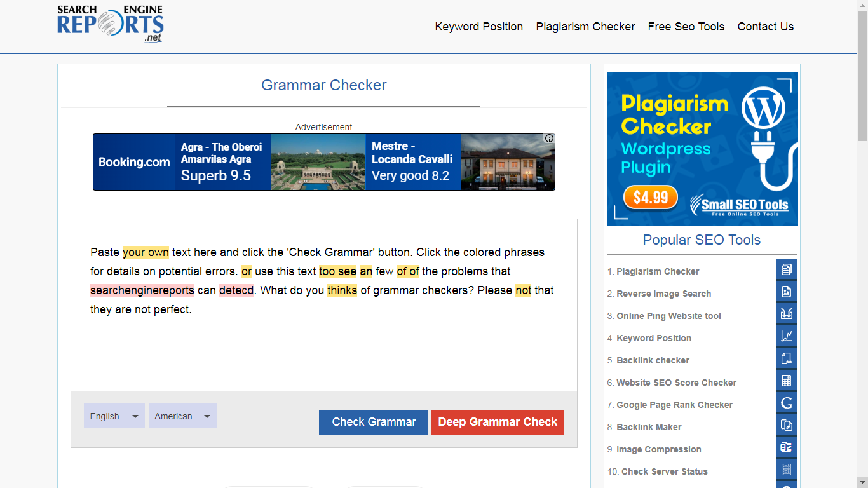The width and height of the screenshot is (868, 488).
Task: Click misspelled word 'detecd'
Action: (236, 290)
